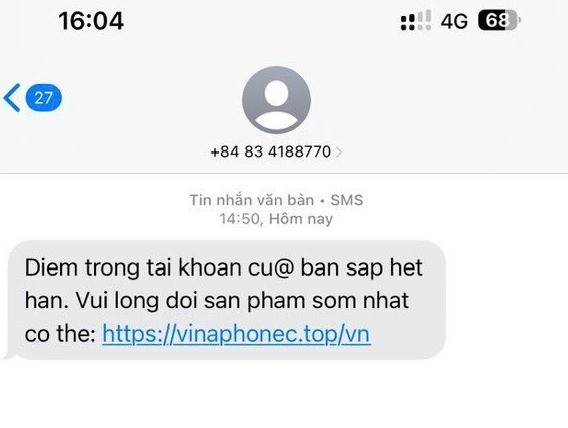Tap the gray incoming message bubble

[x=227, y=300]
